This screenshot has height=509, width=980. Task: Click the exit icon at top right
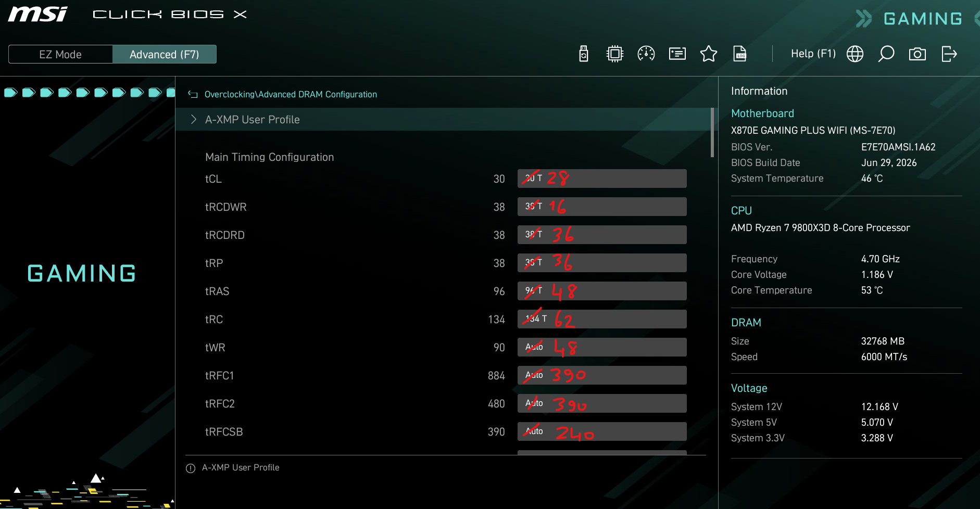click(x=949, y=54)
